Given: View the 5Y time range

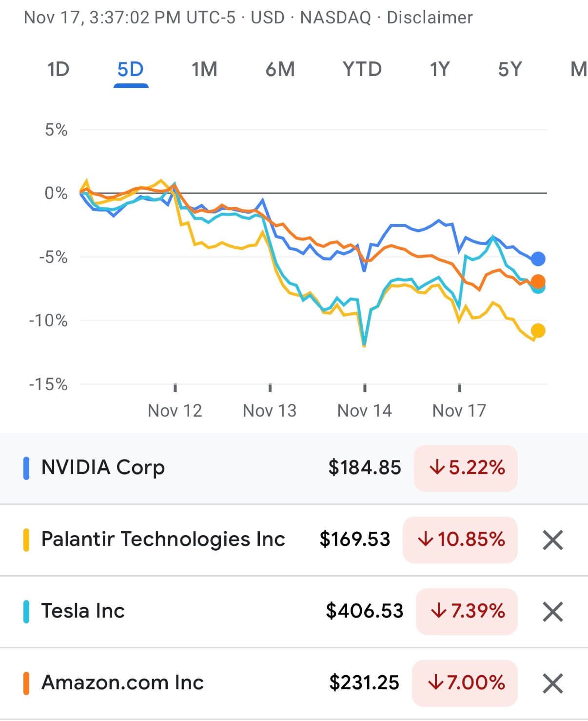Looking at the screenshot, I should click(x=510, y=69).
